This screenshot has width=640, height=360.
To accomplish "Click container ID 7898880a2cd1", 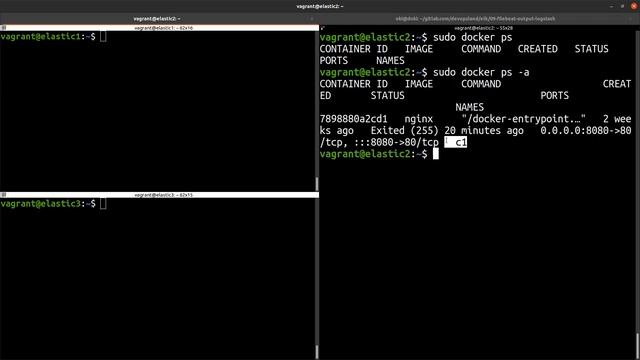I will click(x=353, y=119).
